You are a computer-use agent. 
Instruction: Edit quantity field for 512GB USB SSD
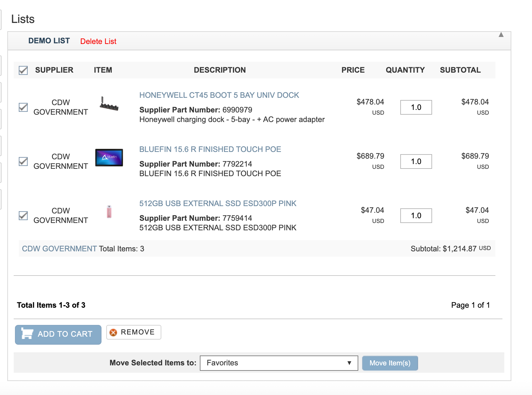tap(416, 216)
